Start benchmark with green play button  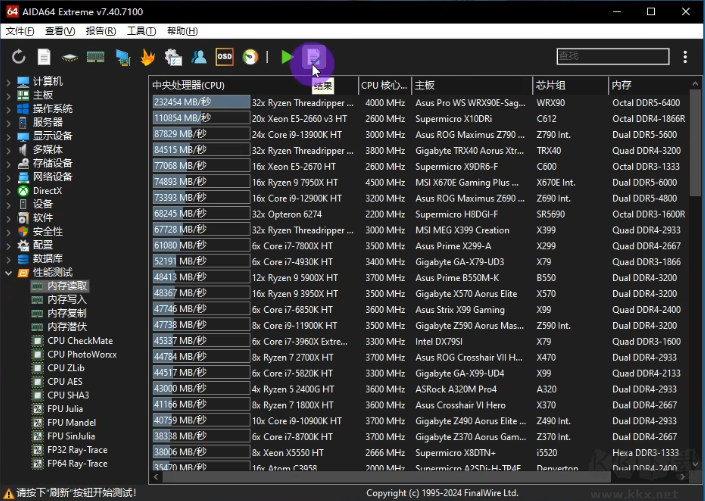286,57
